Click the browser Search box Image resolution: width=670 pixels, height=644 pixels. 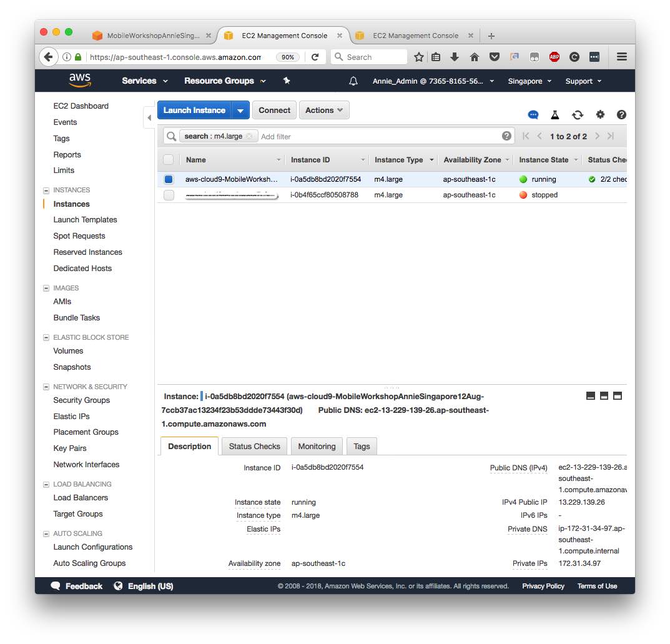pos(369,57)
